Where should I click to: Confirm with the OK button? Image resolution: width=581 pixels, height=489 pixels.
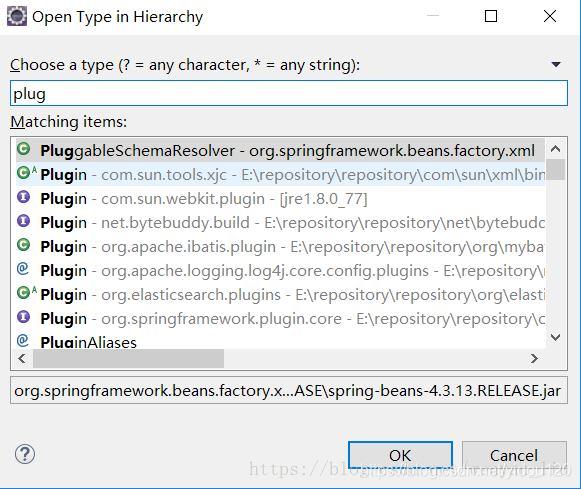coord(400,455)
